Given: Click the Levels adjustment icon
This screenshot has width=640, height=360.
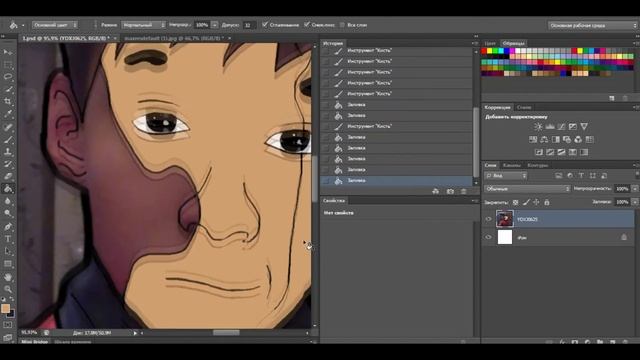Looking at the screenshot, I should coord(550,127).
